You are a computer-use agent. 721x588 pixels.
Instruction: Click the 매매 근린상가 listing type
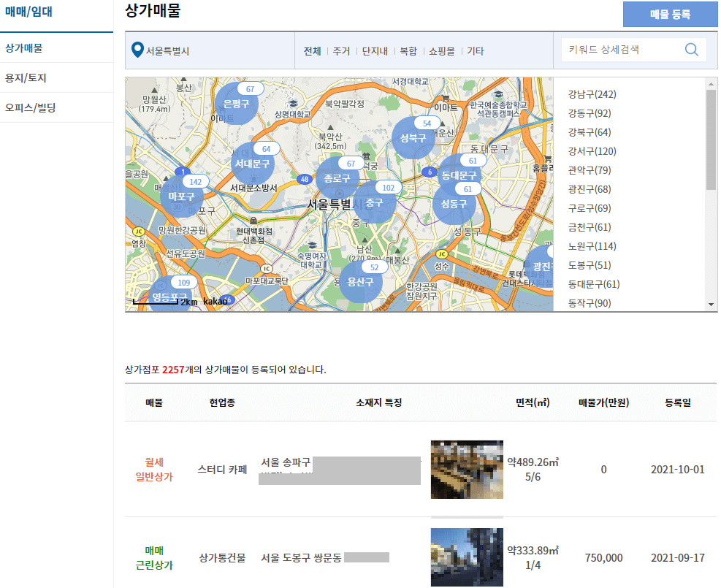(x=154, y=557)
